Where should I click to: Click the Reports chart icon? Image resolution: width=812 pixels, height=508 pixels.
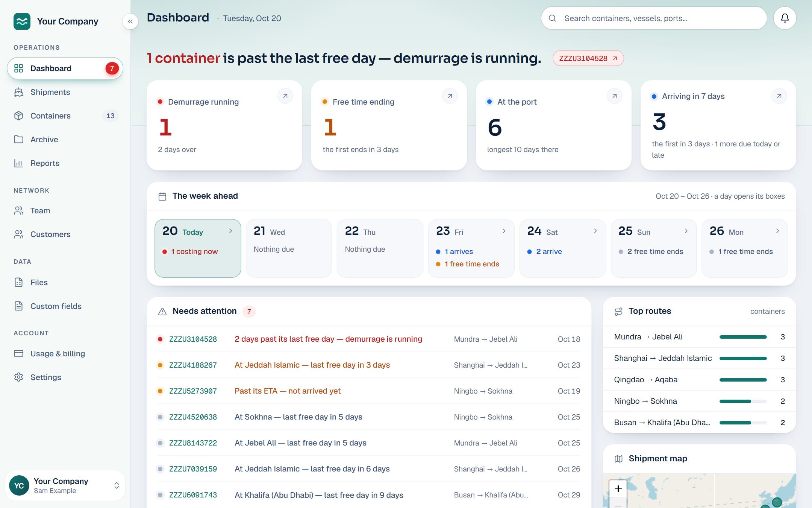point(18,163)
